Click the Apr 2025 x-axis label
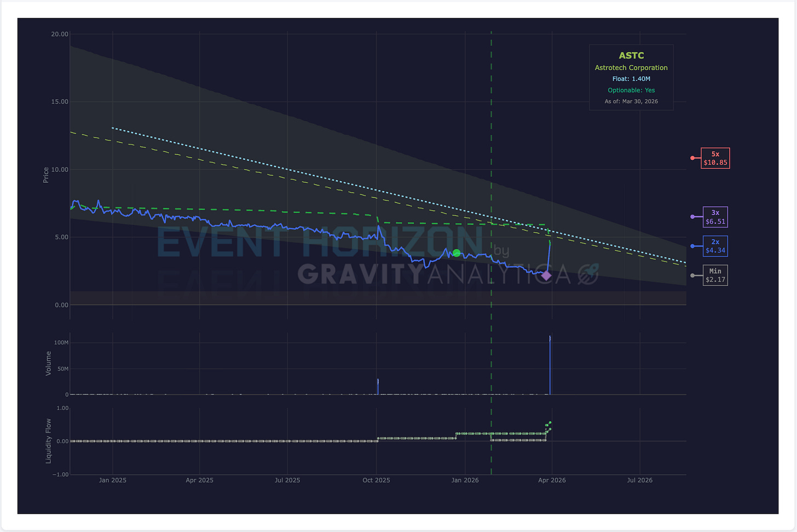Viewport: 797px width, 532px height. (199, 481)
